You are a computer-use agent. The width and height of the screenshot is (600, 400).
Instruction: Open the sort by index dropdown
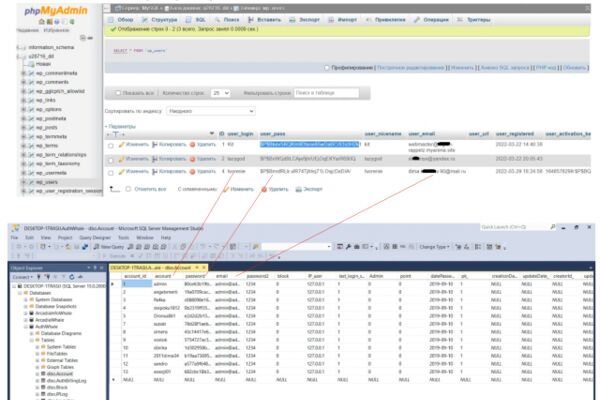tap(211, 111)
